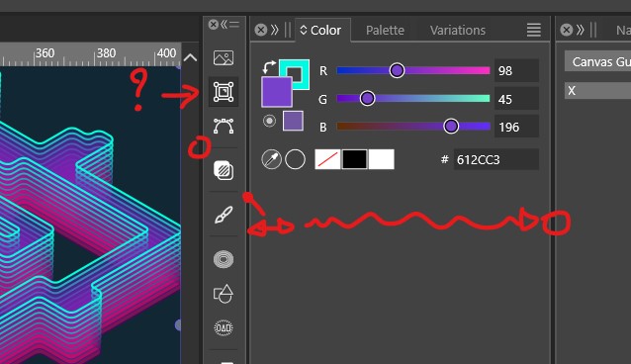631x364 pixels.
Task: Select the Shape tool with triangle and circle
Action: (224, 294)
